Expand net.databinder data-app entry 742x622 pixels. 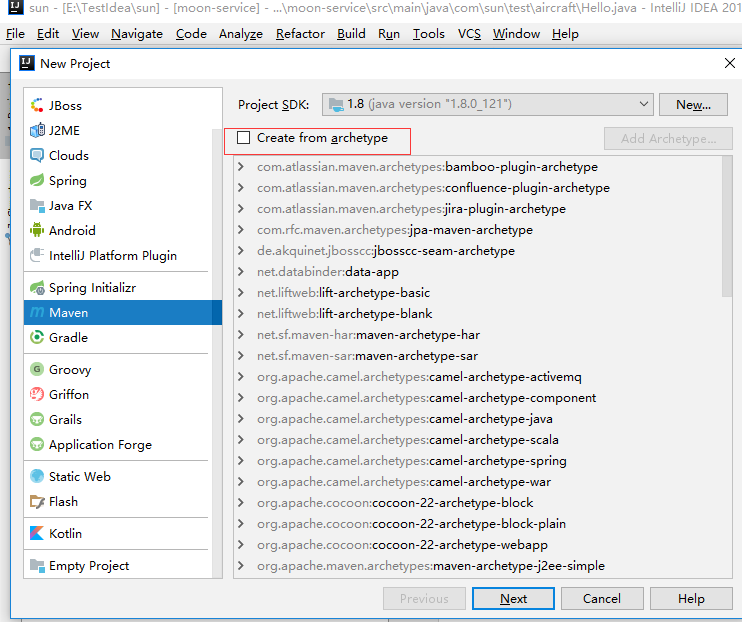241,272
